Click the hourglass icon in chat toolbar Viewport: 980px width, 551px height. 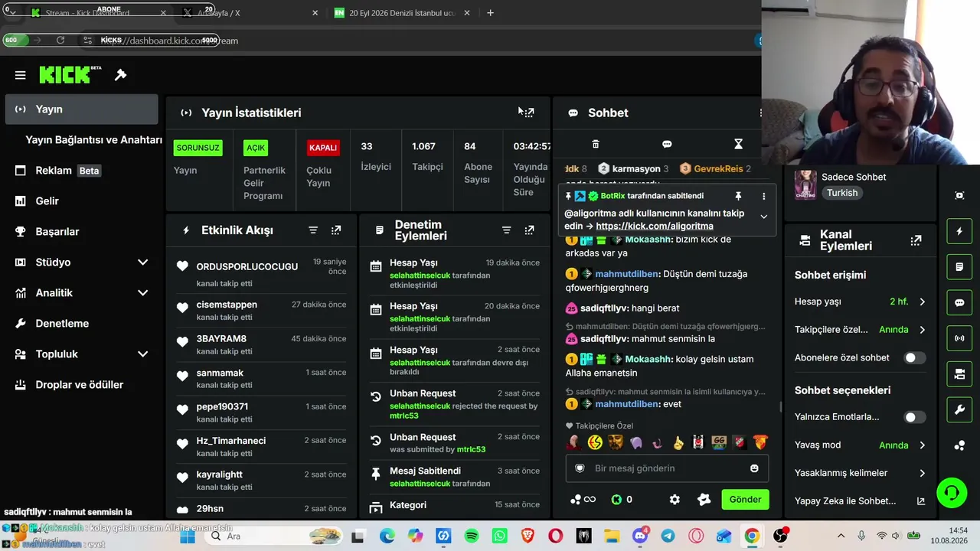click(x=738, y=144)
